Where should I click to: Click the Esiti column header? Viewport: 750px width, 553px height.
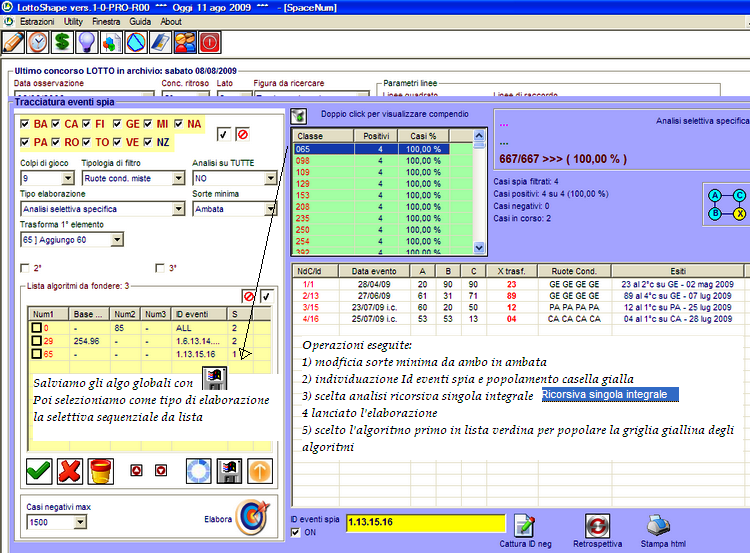[x=678, y=271]
